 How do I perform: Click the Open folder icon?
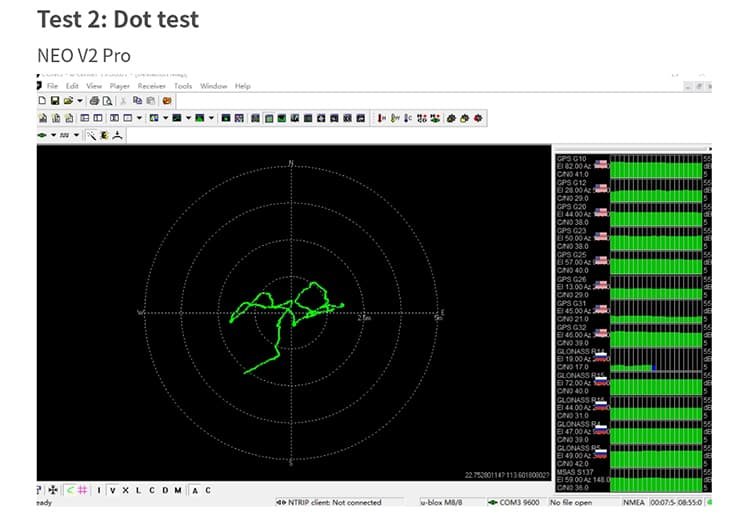pos(68,100)
